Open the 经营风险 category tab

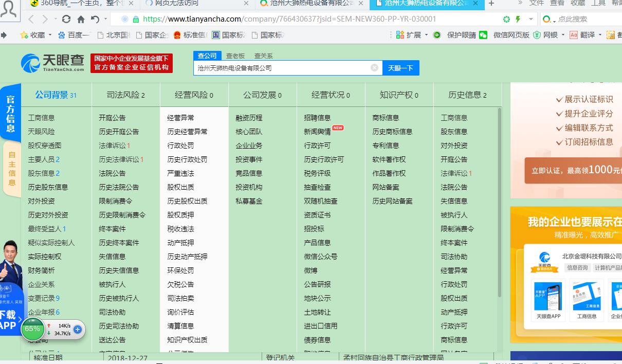pyautogui.click(x=194, y=95)
